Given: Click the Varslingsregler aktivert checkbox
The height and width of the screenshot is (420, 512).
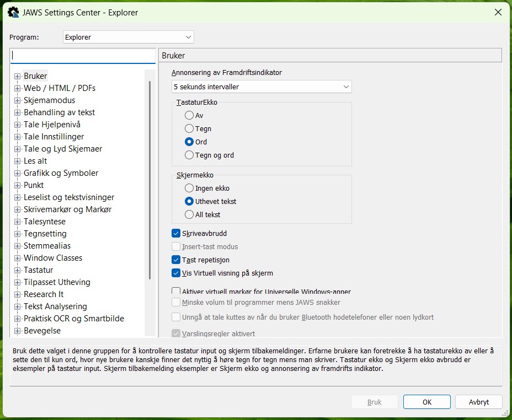Looking at the screenshot, I should (x=176, y=333).
